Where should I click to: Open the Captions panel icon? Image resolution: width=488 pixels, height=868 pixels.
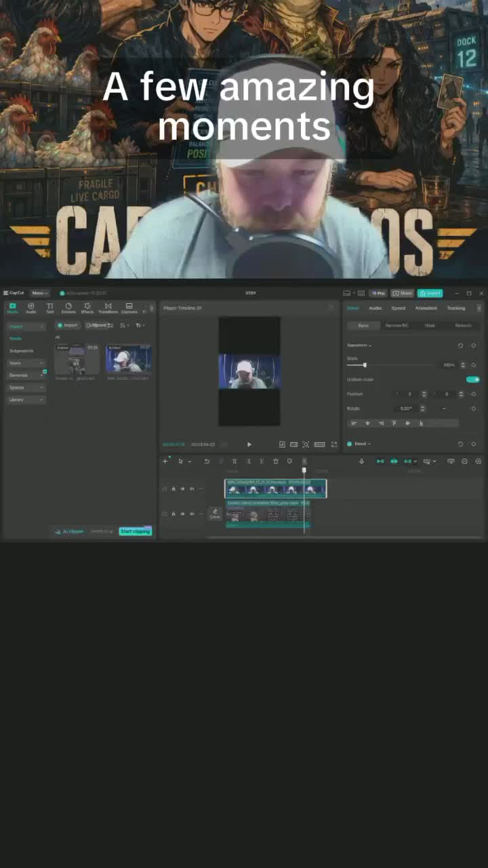coord(129,308)
